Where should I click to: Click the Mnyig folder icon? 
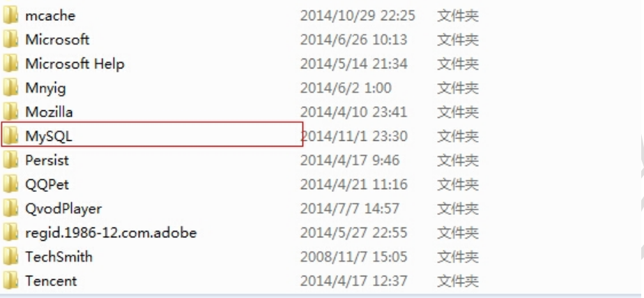[x=10, y=88]
